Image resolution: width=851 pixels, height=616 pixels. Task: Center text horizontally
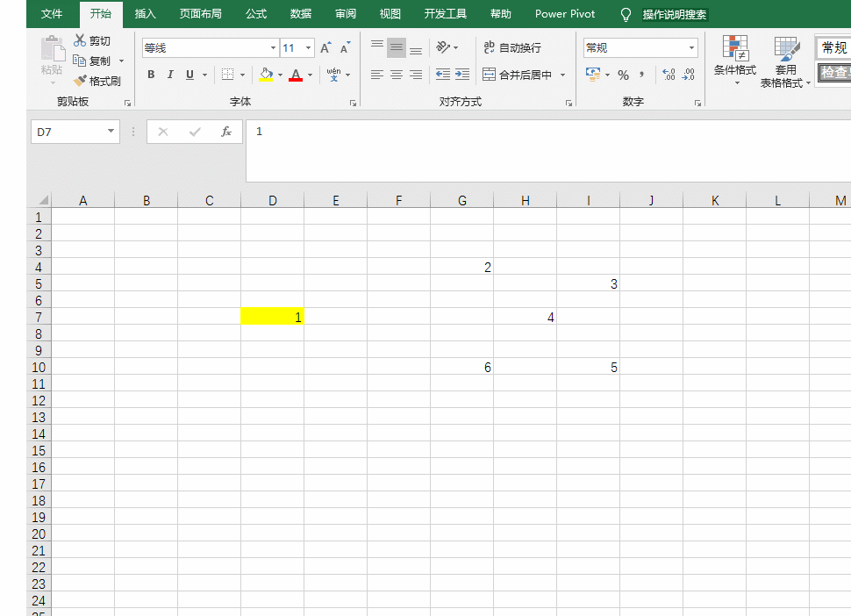pos(397,75)
